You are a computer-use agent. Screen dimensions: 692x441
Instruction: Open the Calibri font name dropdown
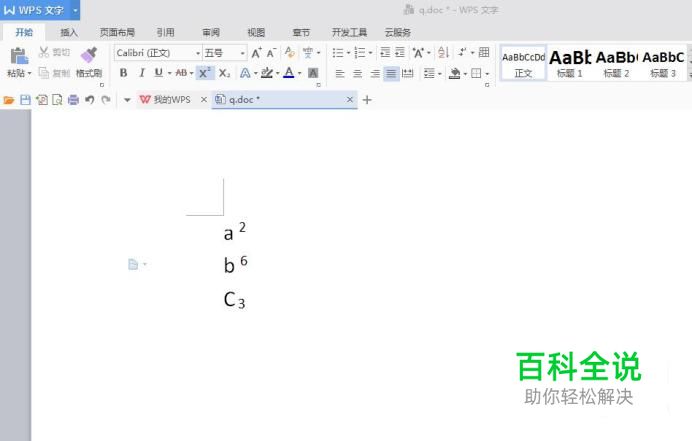(198, 53)
